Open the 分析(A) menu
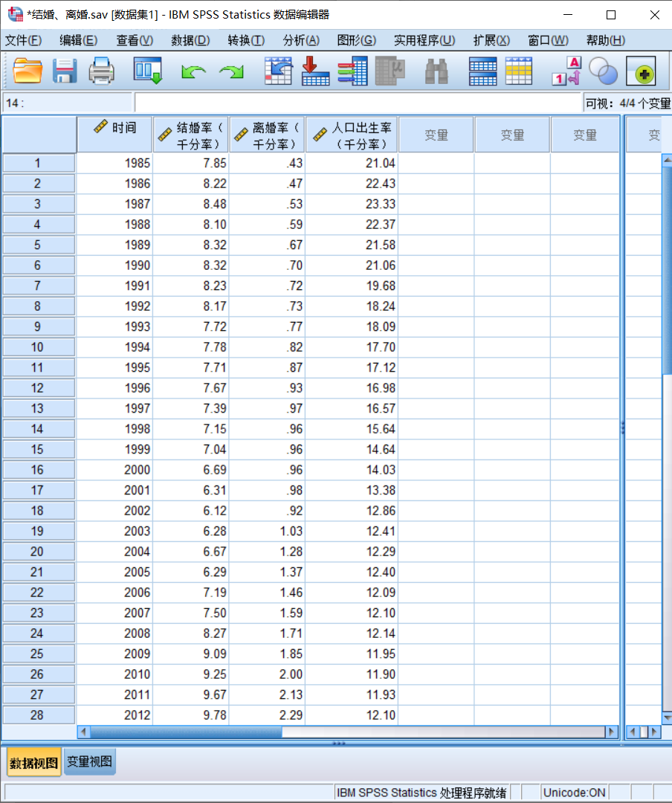 [x=301, y=40]
